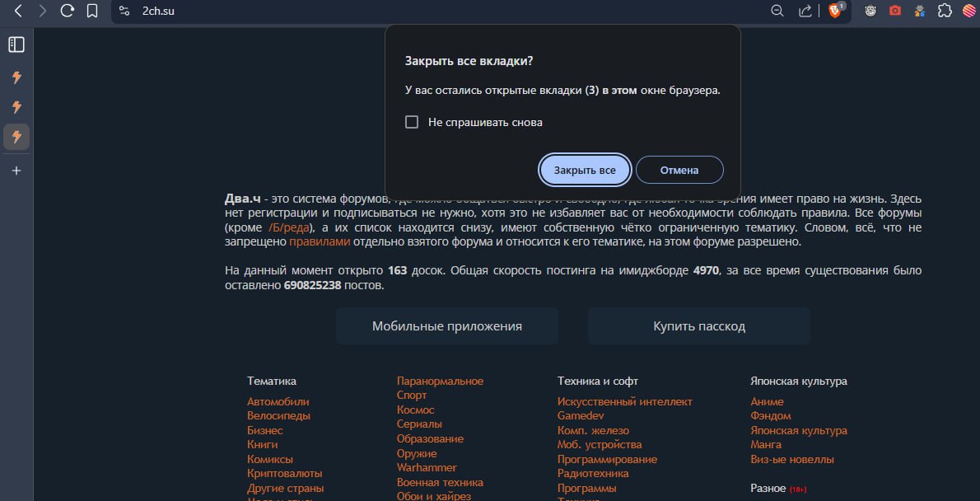Open the 'Оружие' board link

pyautogui.click(x=417, y=453)
